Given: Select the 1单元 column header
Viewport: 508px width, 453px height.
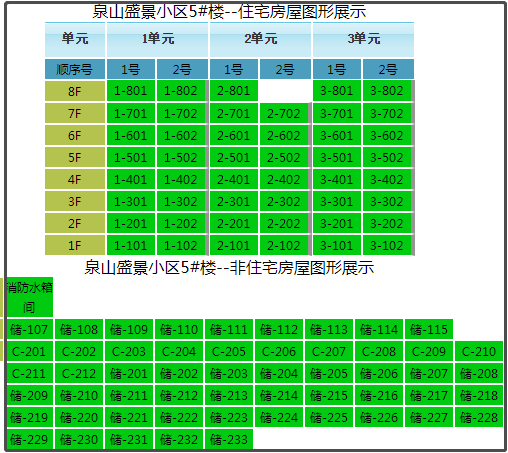Looking at the screenshot, I should pyautogui.click(x=157, y=39).
